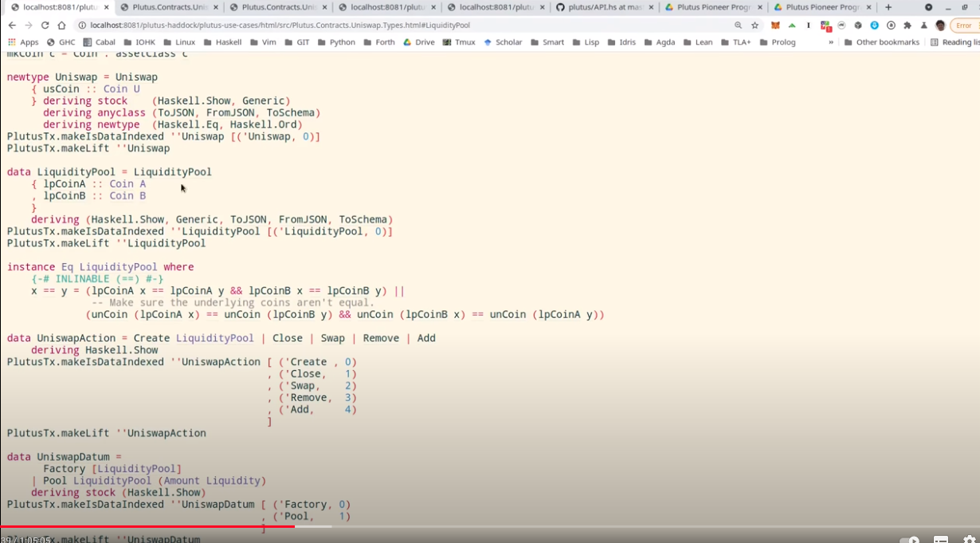This screenshot has width=980, height=543.
Task: Open the Extensions puzzle piece menu
Action: point(907,26)
